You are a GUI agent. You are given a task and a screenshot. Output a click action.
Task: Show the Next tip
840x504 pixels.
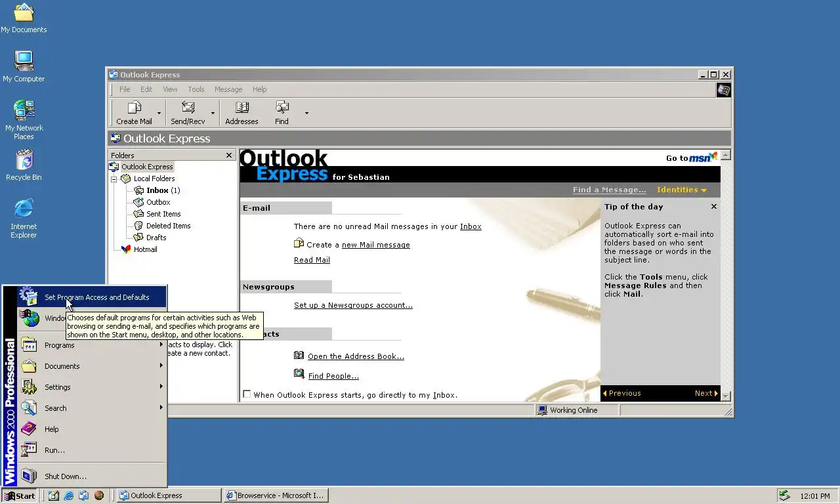[706, 393]
